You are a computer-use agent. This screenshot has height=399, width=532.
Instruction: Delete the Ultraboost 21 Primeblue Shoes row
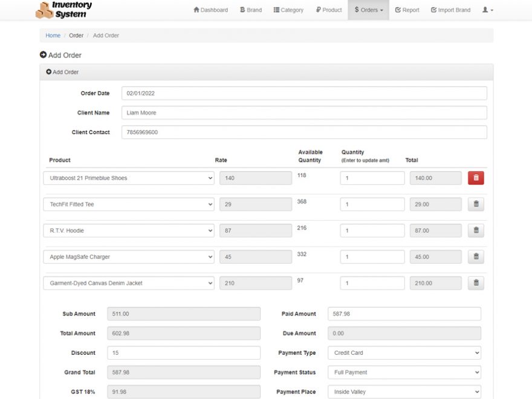(x=475, y=178)
